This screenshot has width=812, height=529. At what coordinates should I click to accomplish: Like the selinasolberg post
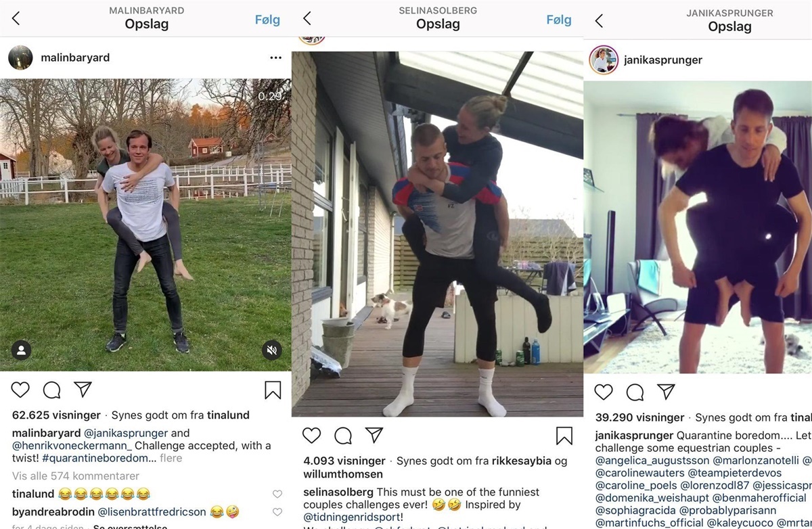311,435
